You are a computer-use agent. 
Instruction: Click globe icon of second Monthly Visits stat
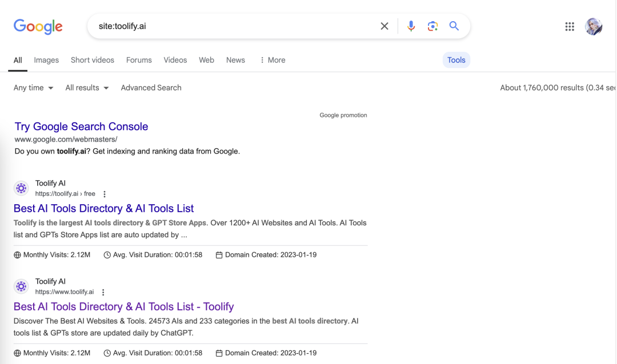(x=17, y=353)
